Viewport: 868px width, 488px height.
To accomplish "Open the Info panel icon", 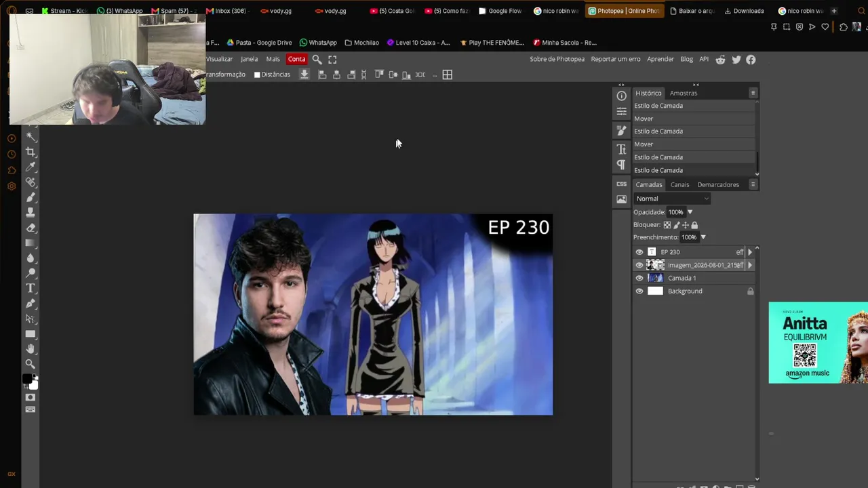I will [622, 96].
